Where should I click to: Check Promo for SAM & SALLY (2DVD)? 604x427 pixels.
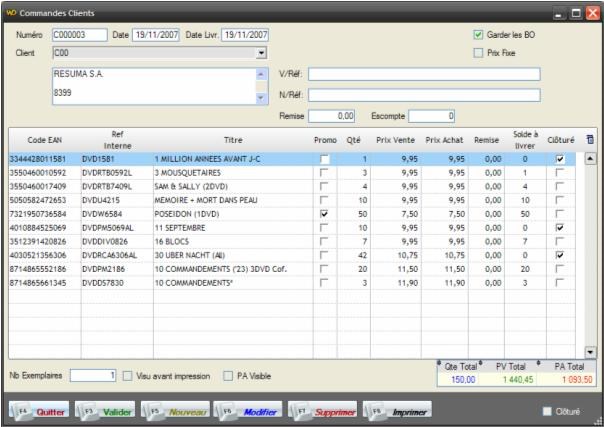coord(324,186)
